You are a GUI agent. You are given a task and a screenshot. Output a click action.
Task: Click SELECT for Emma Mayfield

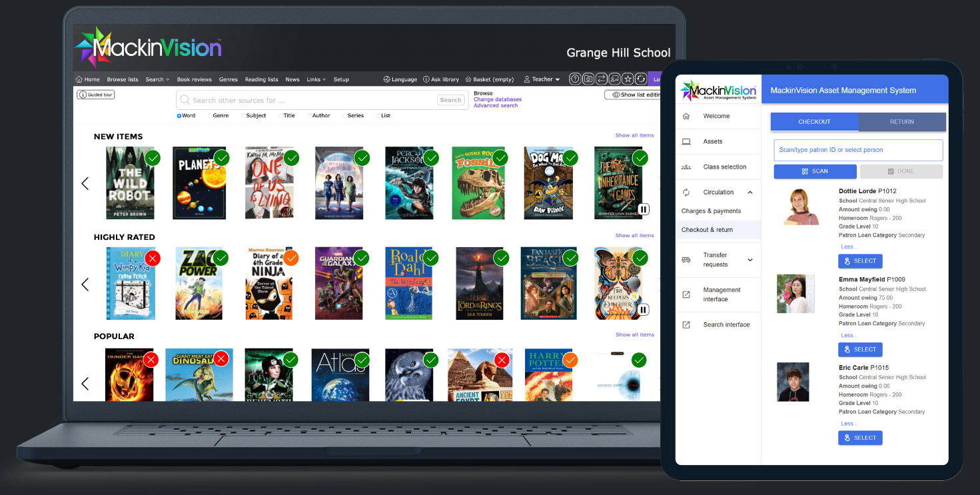click(x=860, y=349)
